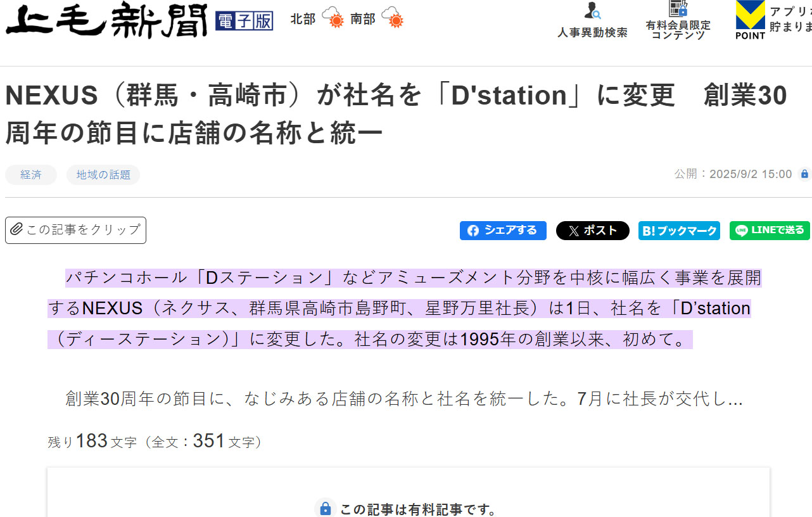Click the 北部 weather sun icon
812x517 pixels.
point(333,18)
